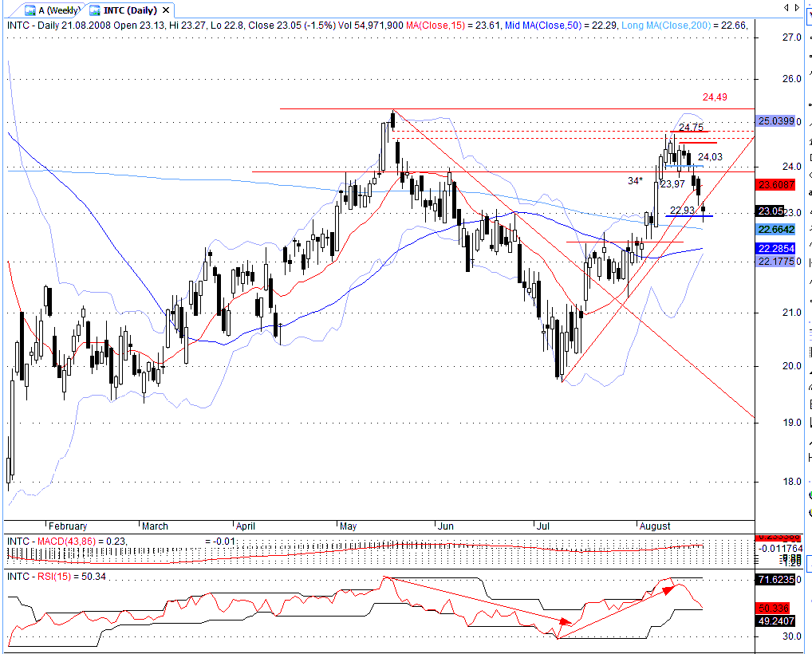Click the 21.0 price scale value
The image size is (812, 654).
click(792, 312)
